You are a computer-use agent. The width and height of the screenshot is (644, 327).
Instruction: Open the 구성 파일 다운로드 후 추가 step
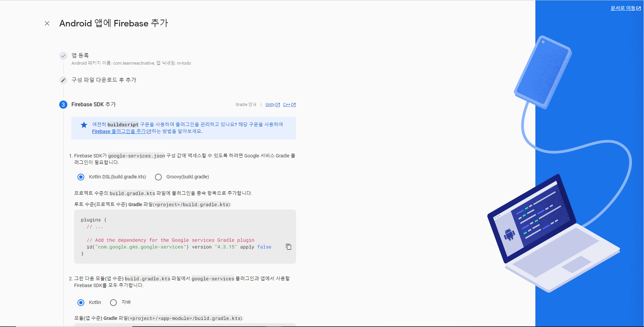click(104, 80)
